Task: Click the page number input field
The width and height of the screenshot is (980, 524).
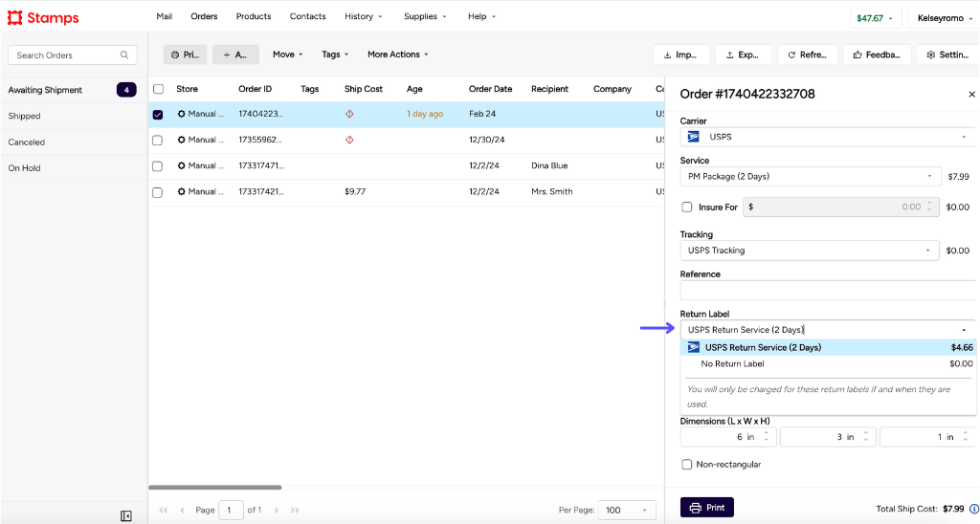Action: click(x=231, y=511)
